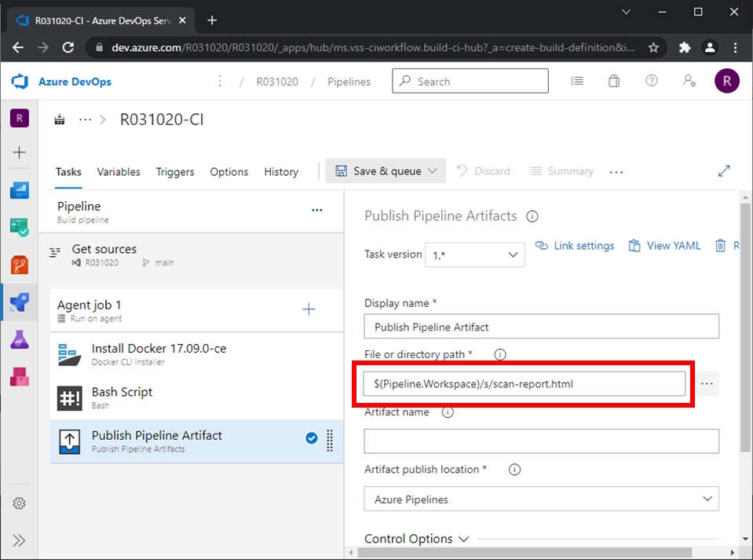Image resolution: width=753 pixels, height=560 pixels.
Task: Select the R031020-CI browser tab
Action: [x=101, y=20]
